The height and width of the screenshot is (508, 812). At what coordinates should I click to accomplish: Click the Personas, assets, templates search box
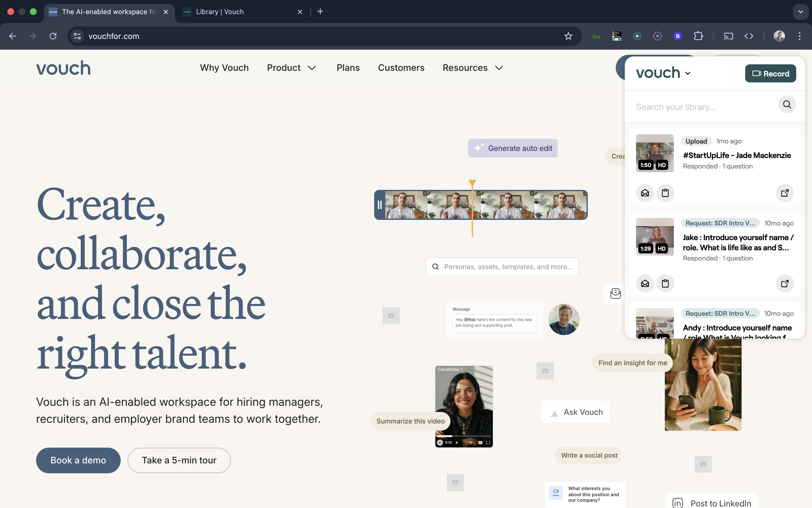(x=502, y=267)
